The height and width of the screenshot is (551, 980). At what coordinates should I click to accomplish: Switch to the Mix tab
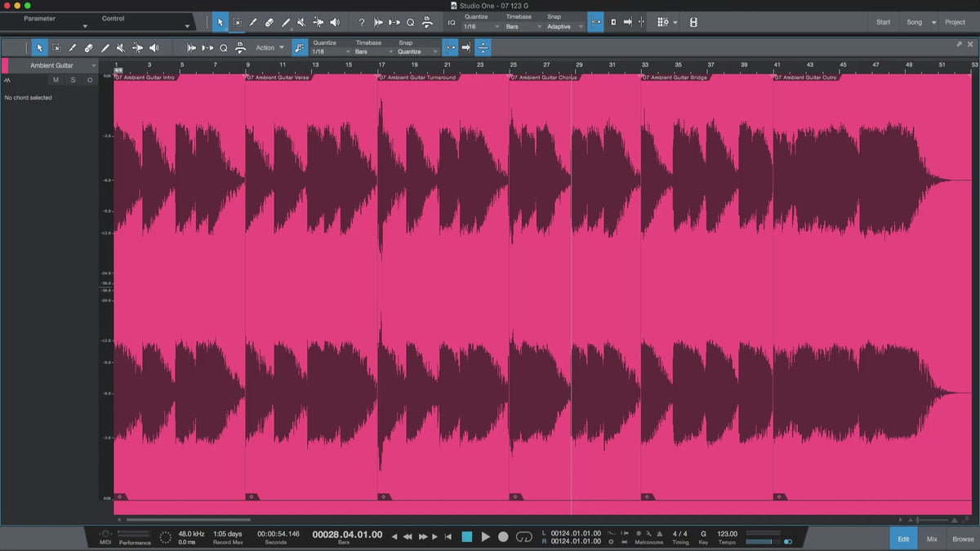pyautogui.click(x=932, y=539)
